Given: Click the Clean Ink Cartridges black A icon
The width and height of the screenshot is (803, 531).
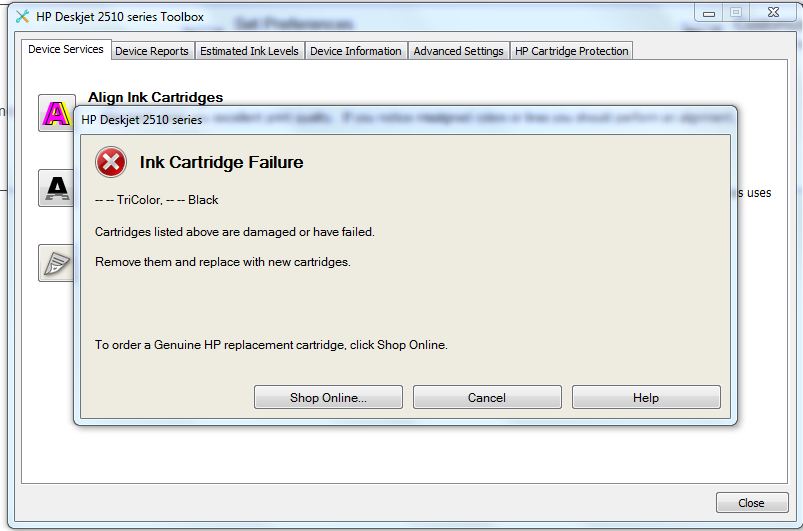Looking at the screenshot, I should point(56,188).
